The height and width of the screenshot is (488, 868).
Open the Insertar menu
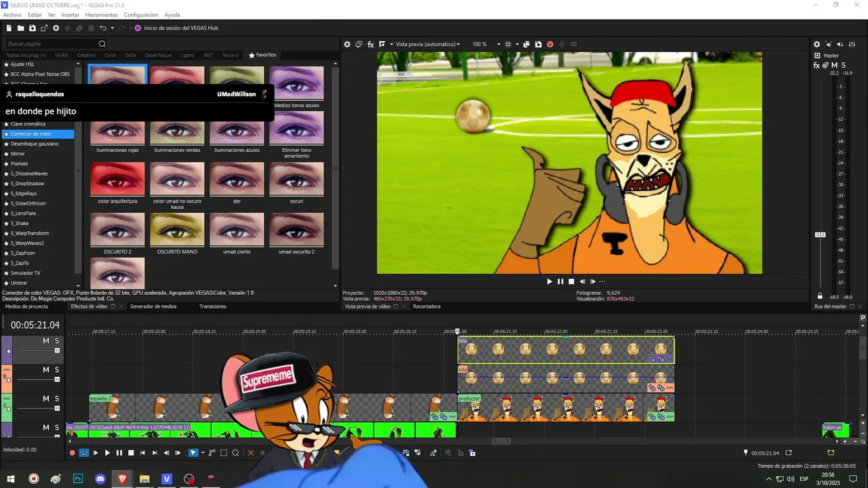tap(71, 15)
